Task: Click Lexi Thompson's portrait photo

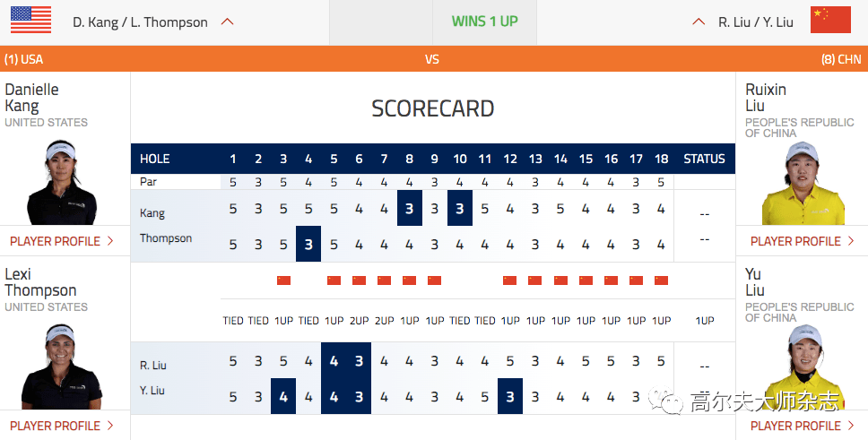Action: point(62,367)
